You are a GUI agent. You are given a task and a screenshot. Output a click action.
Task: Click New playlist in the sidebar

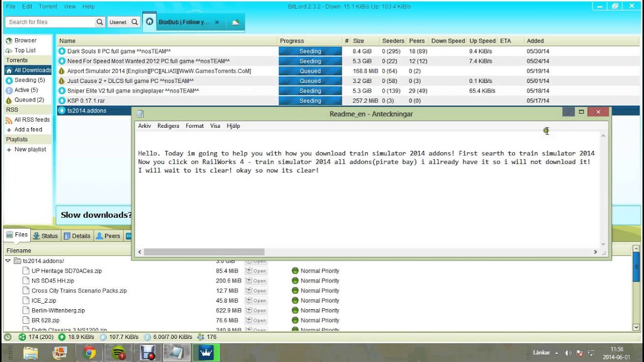[26, 149]
